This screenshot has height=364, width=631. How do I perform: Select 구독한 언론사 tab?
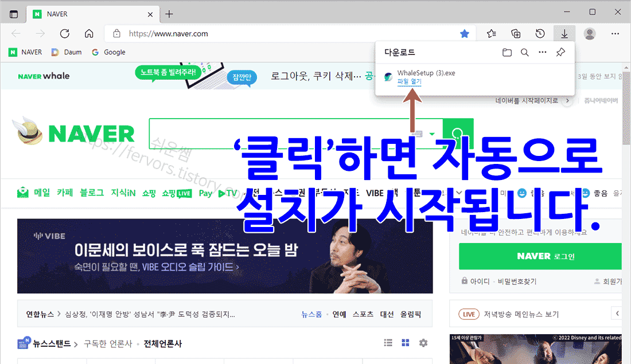108,344
